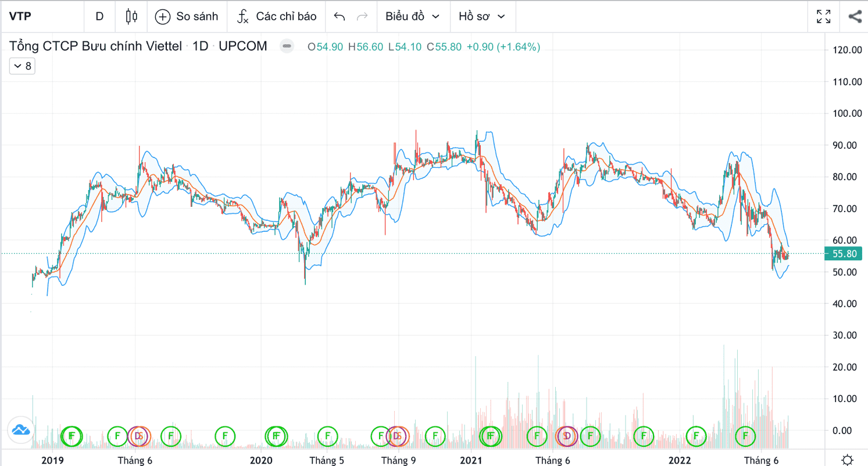Click the plus icon of So sánh
This screenshot has width=868, height=466.
[x=163, y=16]
